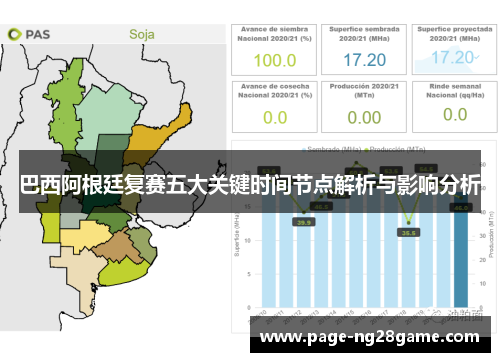The image size is (500, 362).
Task: Open the Superfice sembrada 2020/21 card
Action: coord(364,49)
